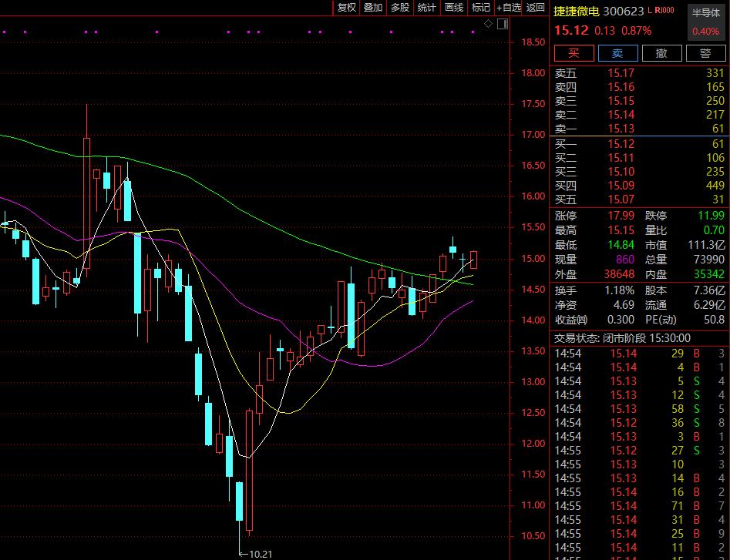The width and height of the screenshot is (730, 560).
Task: Click the 警 price alert button
Action: tap(705, 53)
